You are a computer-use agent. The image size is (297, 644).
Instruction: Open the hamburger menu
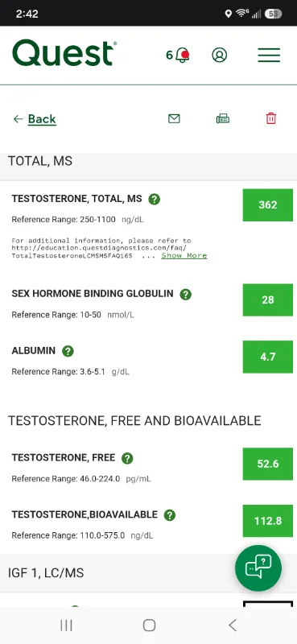269,55
